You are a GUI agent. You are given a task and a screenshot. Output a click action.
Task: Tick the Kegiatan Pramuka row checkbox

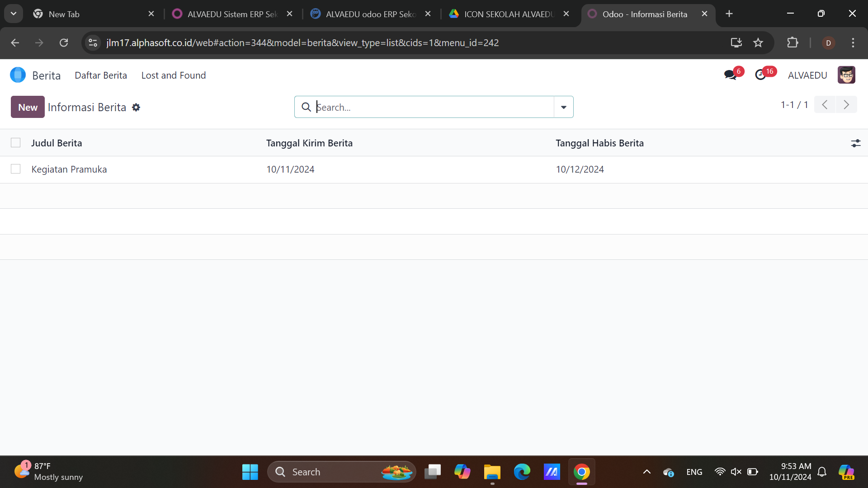click(x=16, y=169)
